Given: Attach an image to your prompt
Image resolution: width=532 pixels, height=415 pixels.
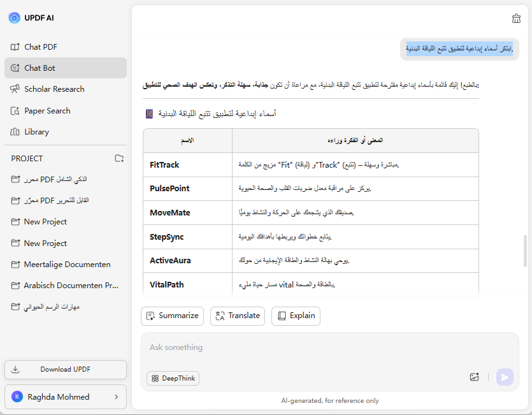Looking at the screenshot, I should click(x=474, y=377).
